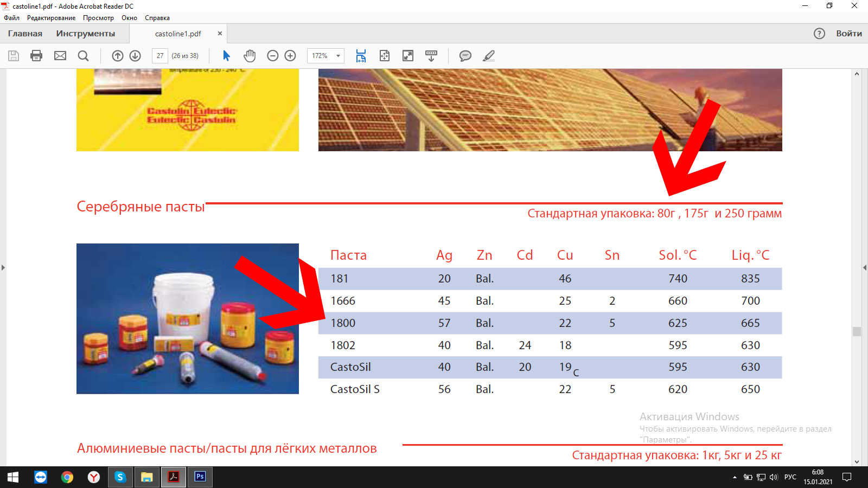
Task: Open the help question mark icon
Action: [819, 34]
